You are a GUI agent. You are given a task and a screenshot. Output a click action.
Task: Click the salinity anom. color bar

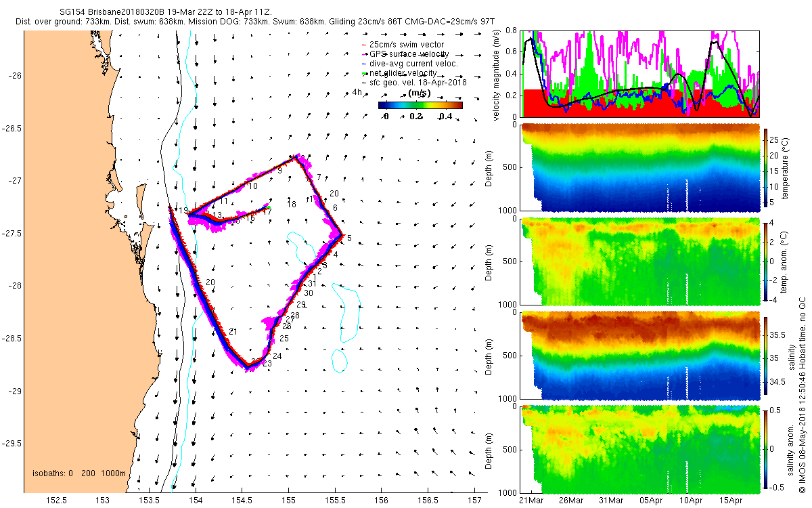click(x=767, y=449)
